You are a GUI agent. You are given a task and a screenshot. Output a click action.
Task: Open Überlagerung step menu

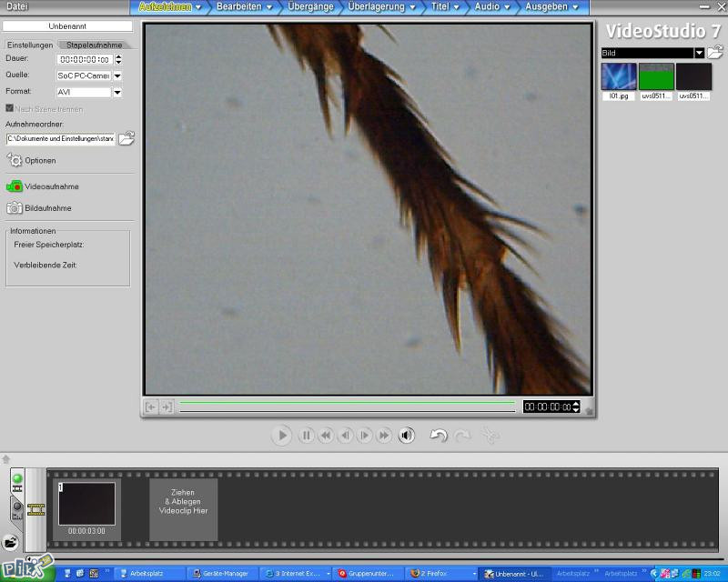tap(381, 7)
